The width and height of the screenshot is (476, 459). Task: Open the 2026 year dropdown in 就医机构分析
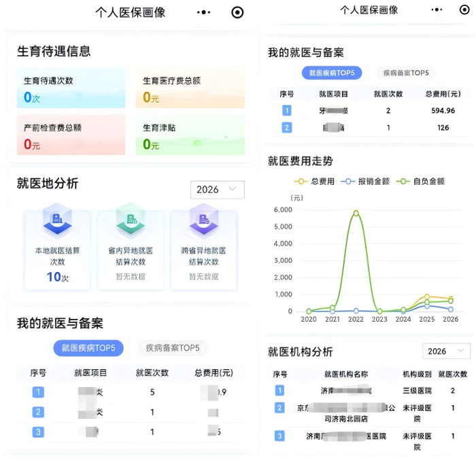(x=446, y=352)
